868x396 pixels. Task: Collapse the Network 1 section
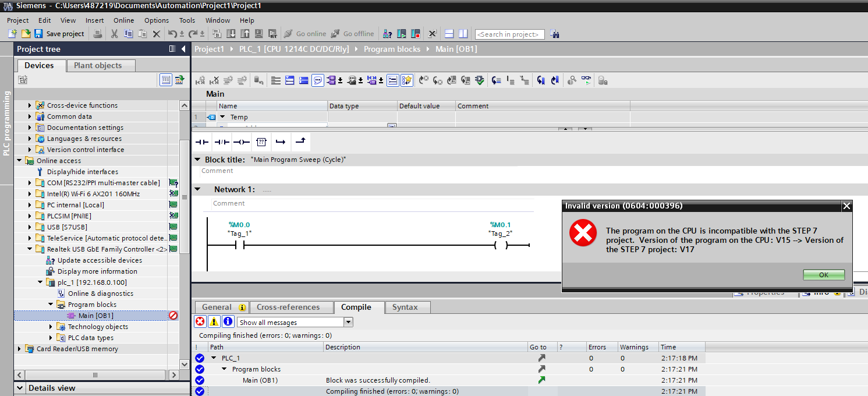(x=197, y=189)
